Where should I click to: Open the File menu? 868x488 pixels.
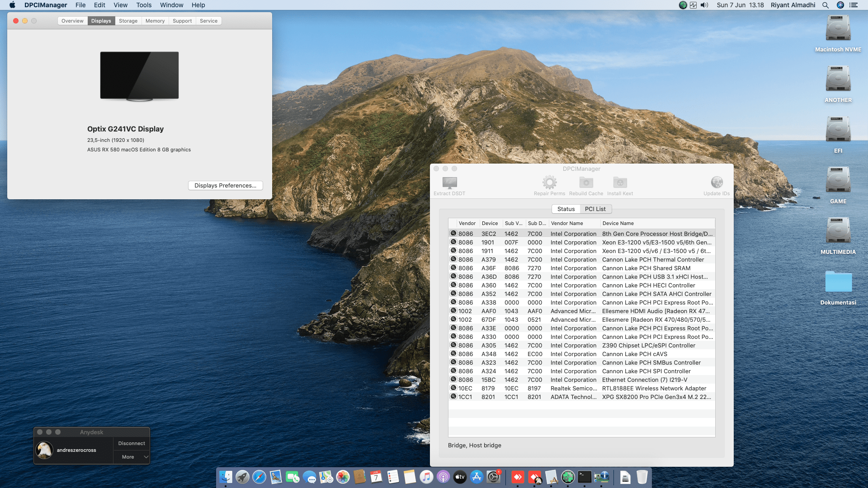coord(80,5)
